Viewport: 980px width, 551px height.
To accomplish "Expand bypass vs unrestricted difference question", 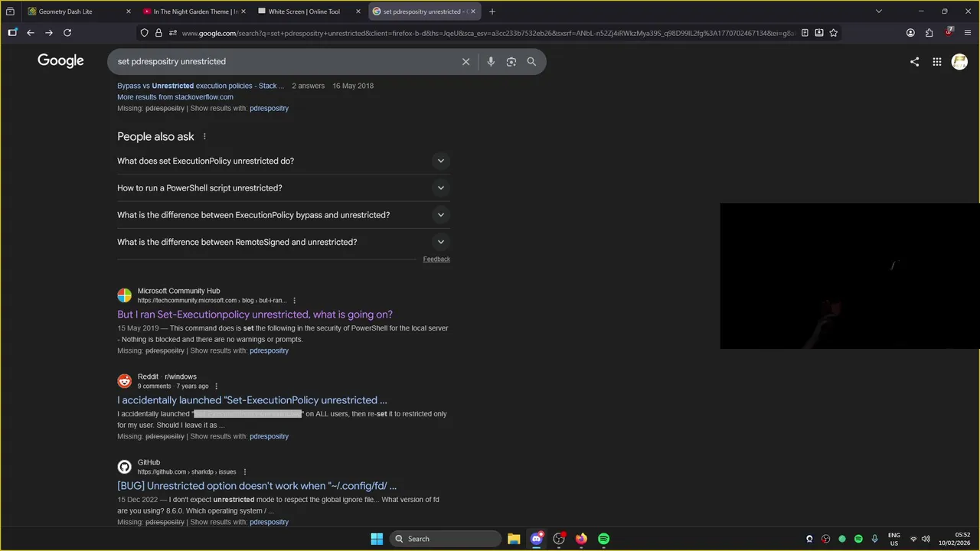I will (x=283, y=215).
